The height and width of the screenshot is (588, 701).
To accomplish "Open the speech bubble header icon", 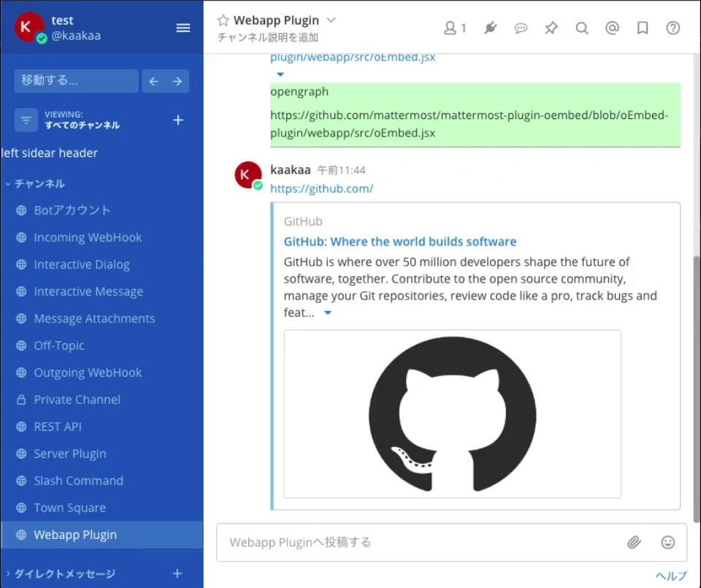I will coord(521,28).
